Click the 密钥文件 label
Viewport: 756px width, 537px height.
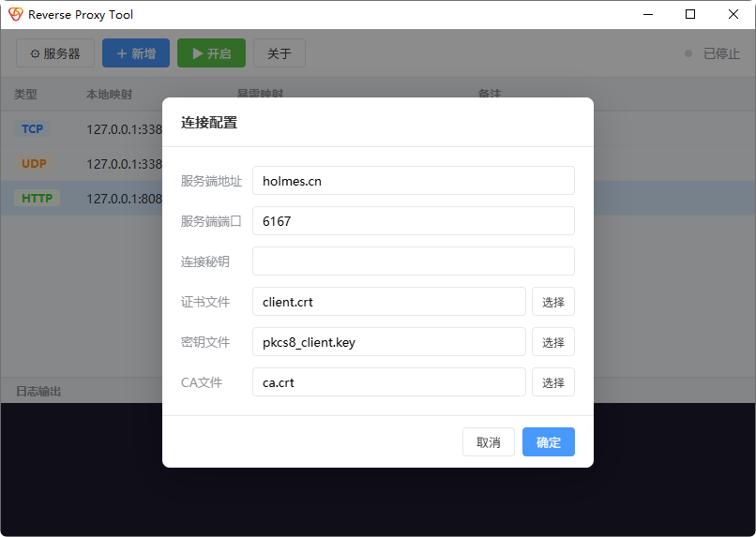pyautogui.click(x=204, y=342)
